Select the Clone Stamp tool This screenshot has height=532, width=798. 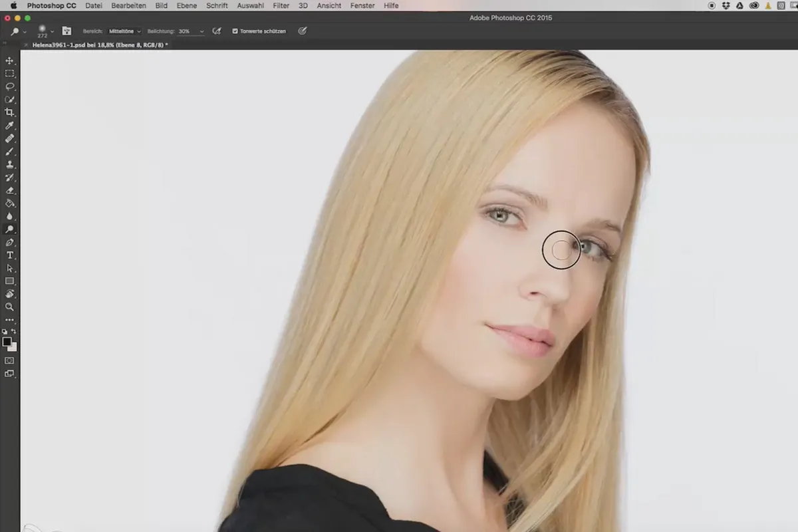tap(10, 164)
